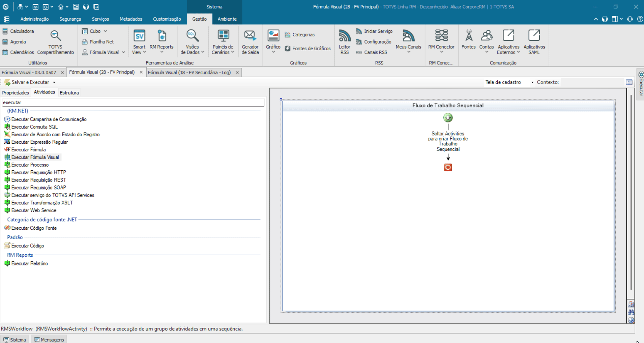Click Categorias in Gráficos group
Viewport: 644px width, 343px height.
[299, 34]
